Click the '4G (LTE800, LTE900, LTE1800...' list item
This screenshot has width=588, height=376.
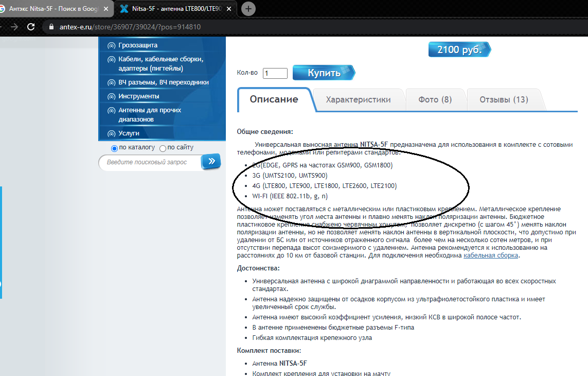pyautogui.click(x=325, y=185)
